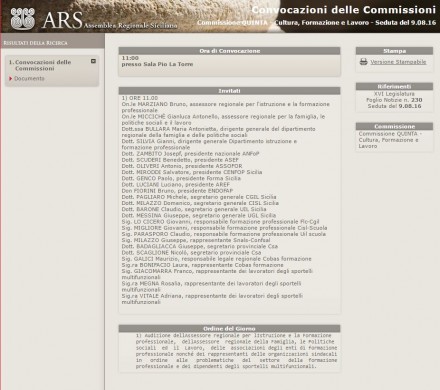Click the '1) ORE 11.00' line
Screen dimensions: 440x390
(140, 98)
